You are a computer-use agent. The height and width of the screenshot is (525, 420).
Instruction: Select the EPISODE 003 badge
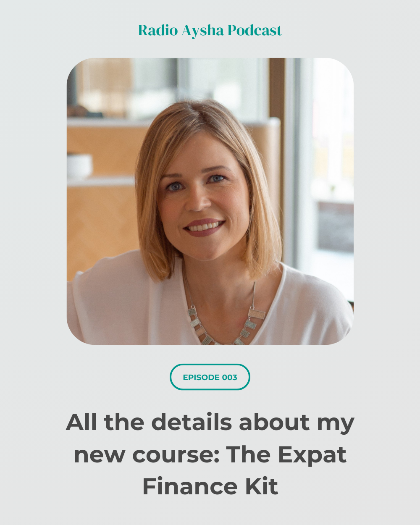pos(210,377)
